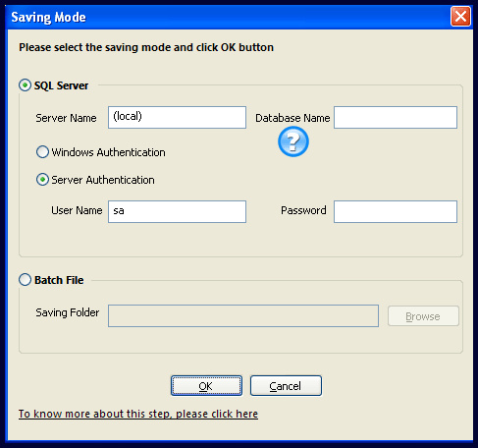The height and width of the screenshot is (448, 478).
Task: Click the blue question mark help icon
Action: pyautogui.click(x=293, y=141)
